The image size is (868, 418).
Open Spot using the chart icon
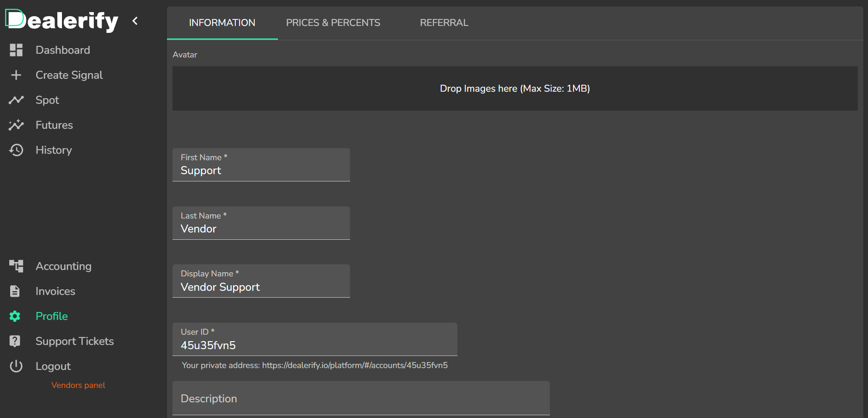coord(16,100)
